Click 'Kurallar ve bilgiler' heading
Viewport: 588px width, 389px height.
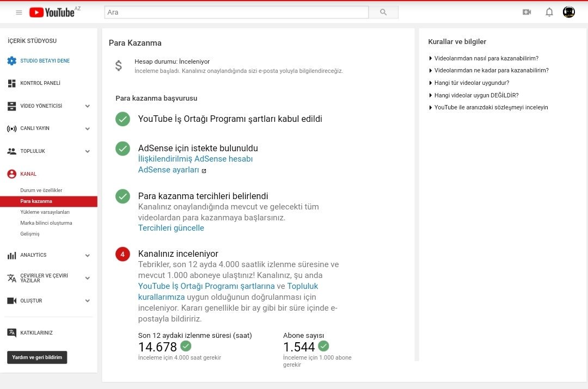pos(457,41)
